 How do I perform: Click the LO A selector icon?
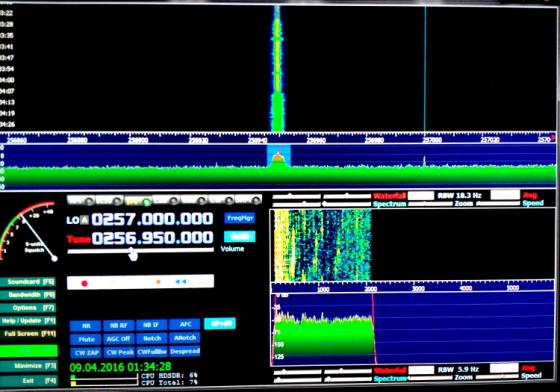84,220
